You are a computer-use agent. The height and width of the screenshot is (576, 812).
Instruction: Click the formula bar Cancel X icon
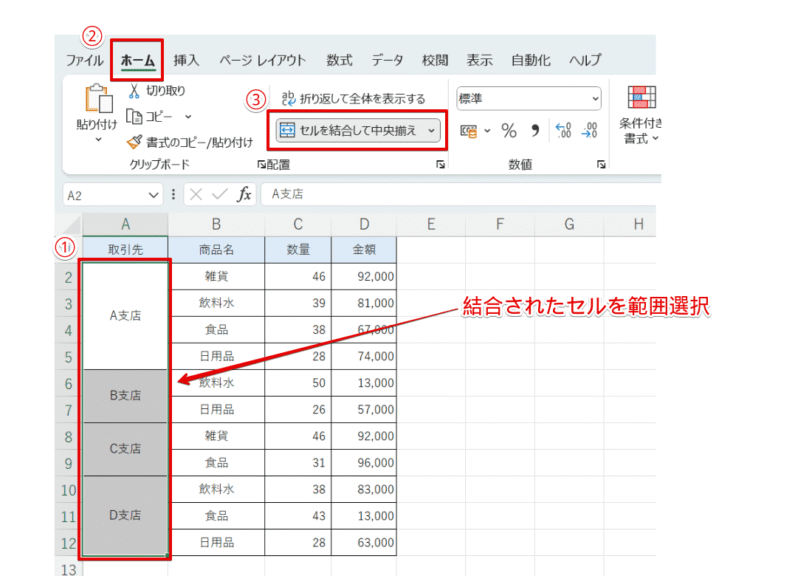196,194
